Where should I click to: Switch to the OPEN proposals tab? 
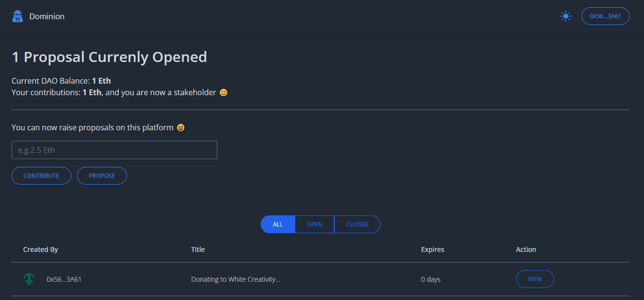(314, 224)
